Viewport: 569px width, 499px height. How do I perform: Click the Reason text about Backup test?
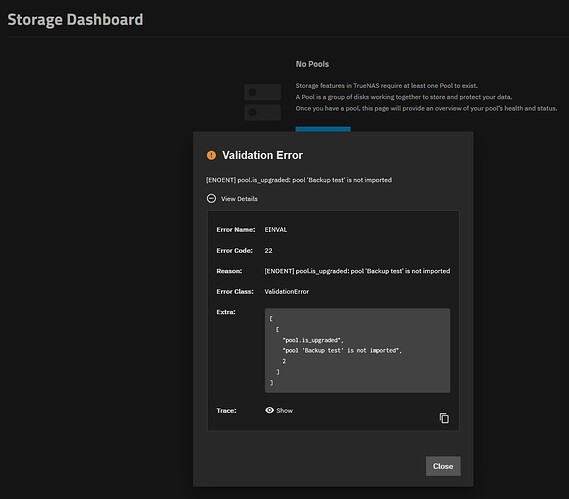coord(357,271)
